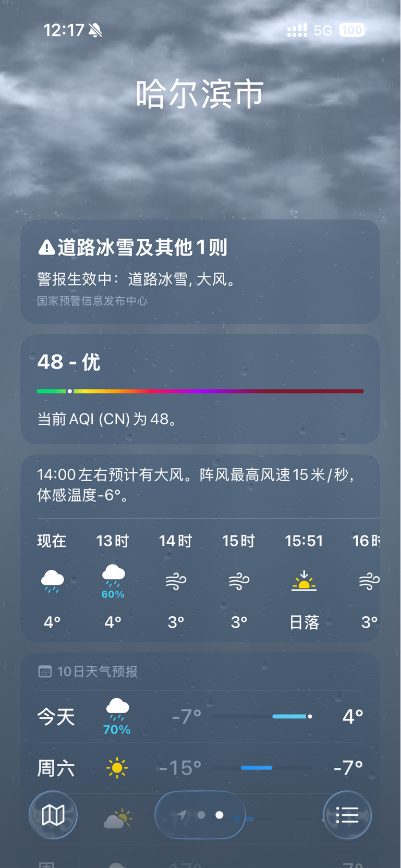
Task: Switch to the middle page dot
Action: 201,815
